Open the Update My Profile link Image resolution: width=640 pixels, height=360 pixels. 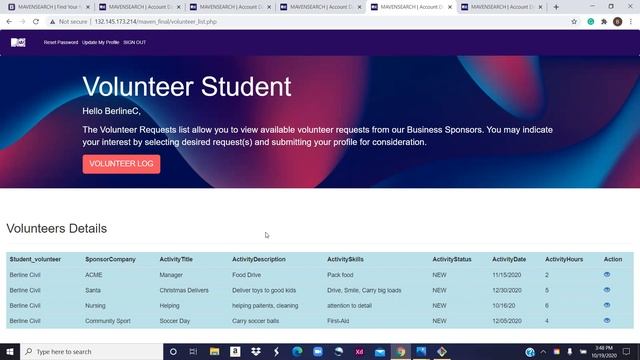[x=100, y=42]
